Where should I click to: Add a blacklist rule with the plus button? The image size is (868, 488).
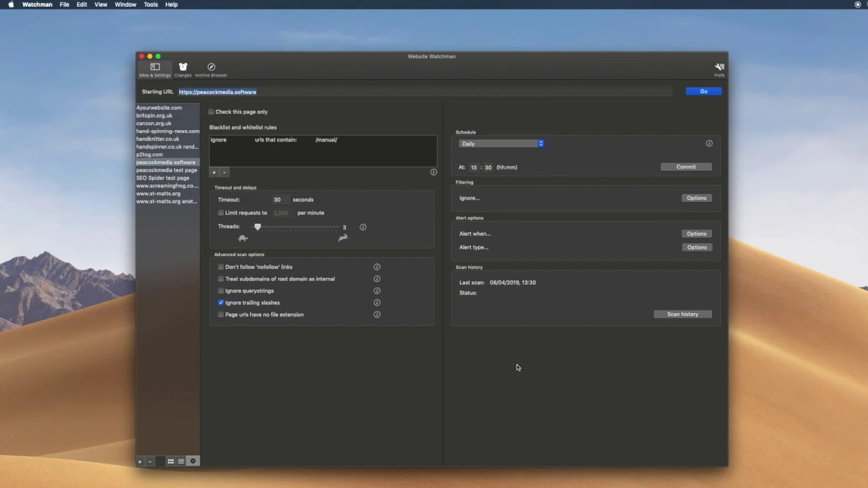(x=214, y=172)
